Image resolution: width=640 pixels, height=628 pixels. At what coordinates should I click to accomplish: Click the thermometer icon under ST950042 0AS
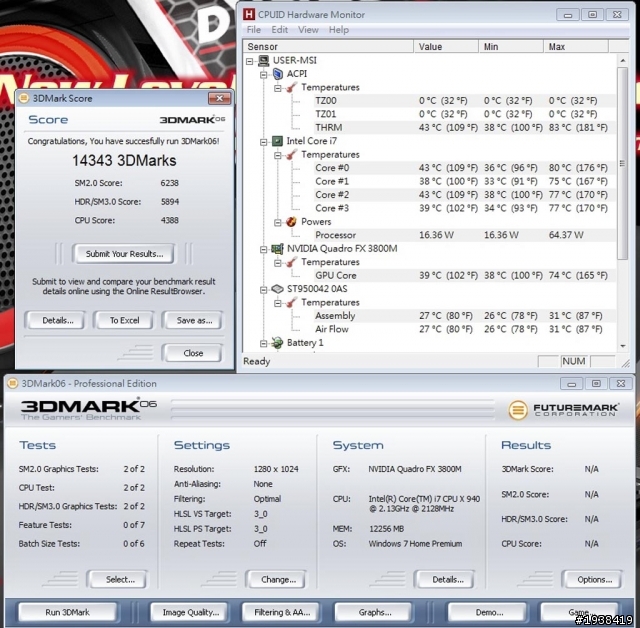click(291, 302)
